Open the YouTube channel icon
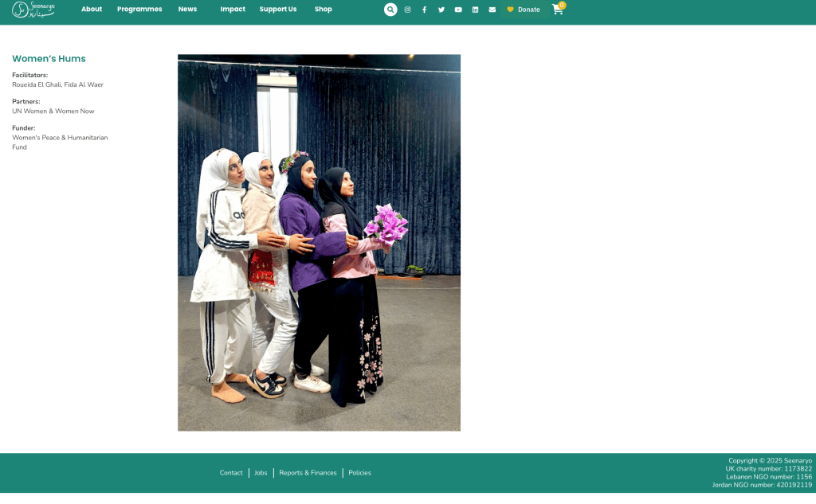The width and height of the screenshot is (816, 504). coord(458,10)
